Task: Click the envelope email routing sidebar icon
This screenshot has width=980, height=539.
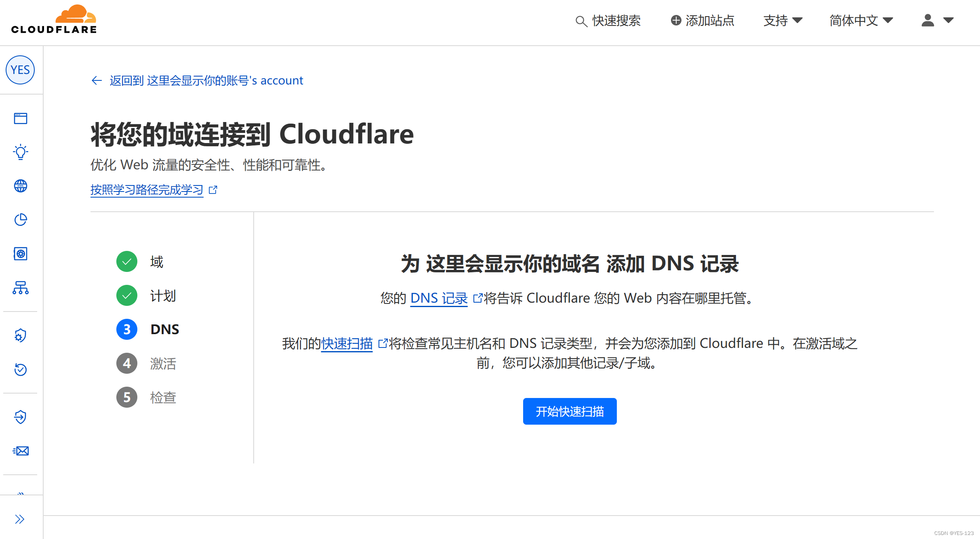Action: pos(21,451)
